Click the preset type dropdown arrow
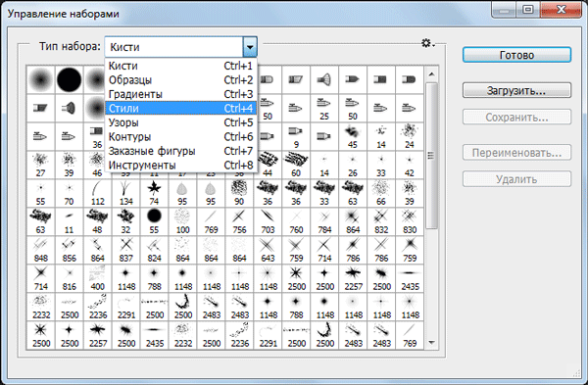Image resolution: width=588 pixels, height=385 pixels. [x=250, y=47]
